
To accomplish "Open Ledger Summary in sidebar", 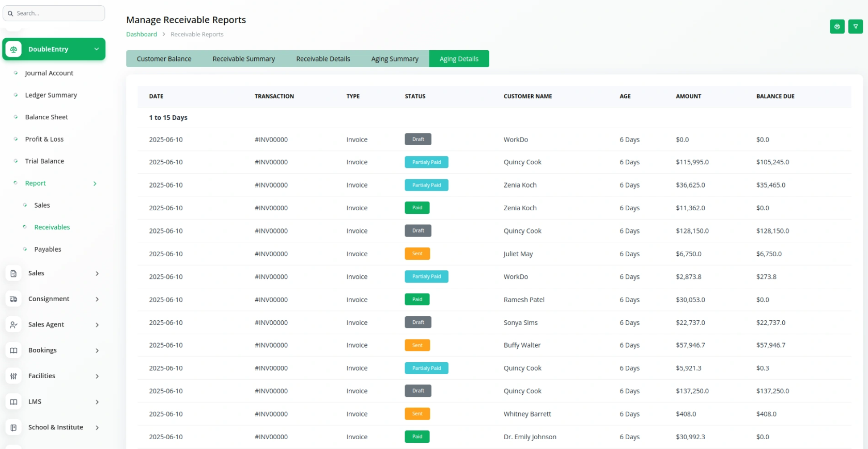I will click(x=51, y=95).
